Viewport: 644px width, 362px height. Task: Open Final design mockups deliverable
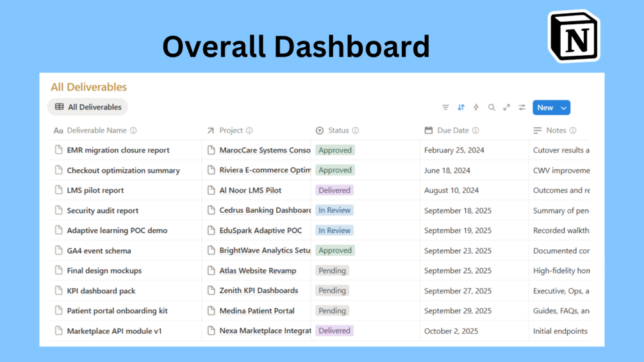tap(104, 271)
